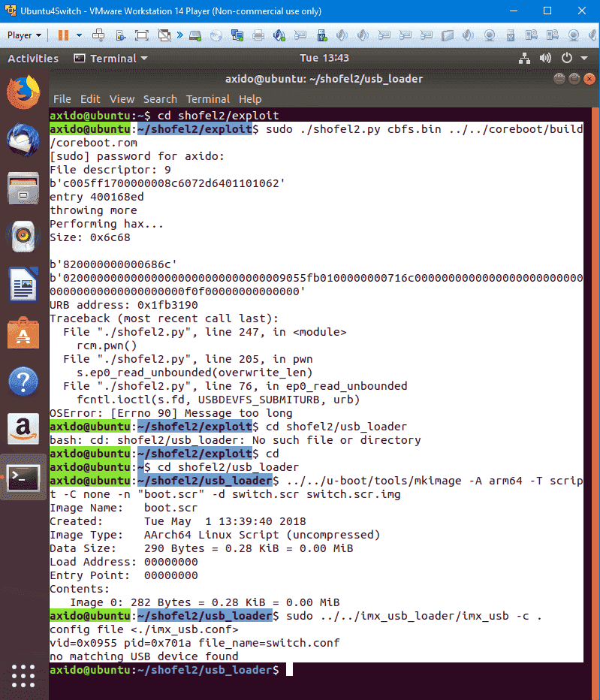Maximize the Terminal window

coord(574,79)
